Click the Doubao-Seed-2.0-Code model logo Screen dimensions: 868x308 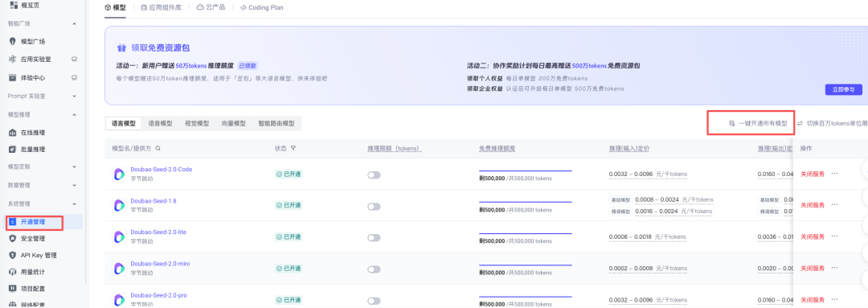pos(120,174)
